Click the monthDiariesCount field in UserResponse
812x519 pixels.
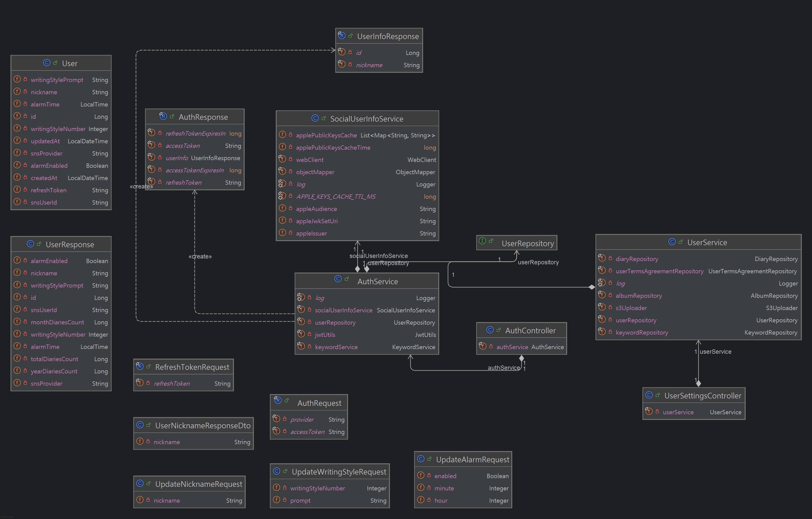click(x=57, y=322)
